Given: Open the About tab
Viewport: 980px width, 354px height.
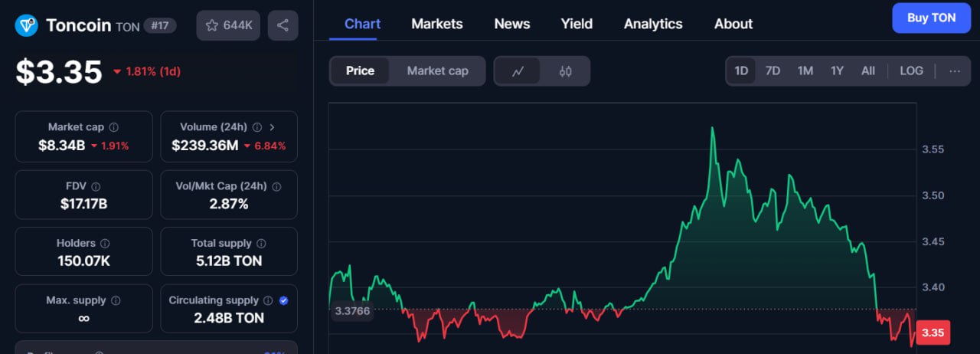Looking at the screenshot, I should point(733,24).
